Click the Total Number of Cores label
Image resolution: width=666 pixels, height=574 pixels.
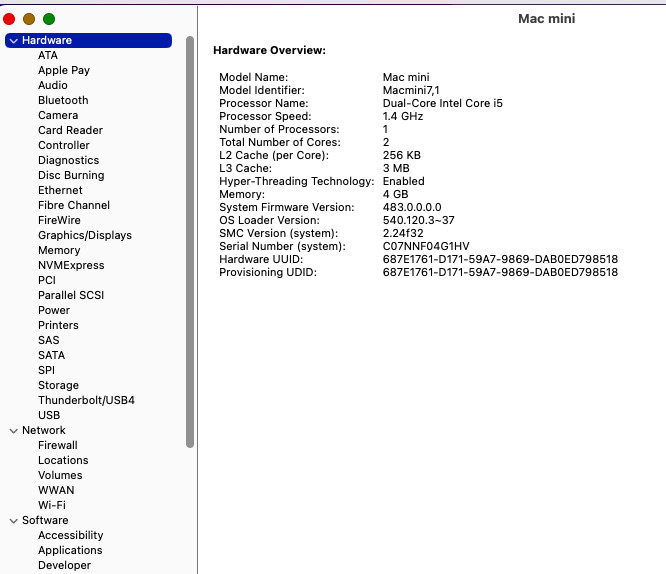(279, 142)
